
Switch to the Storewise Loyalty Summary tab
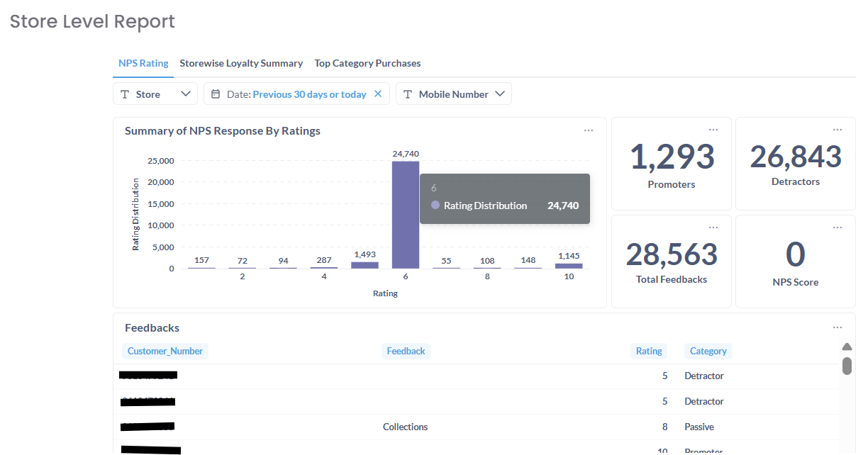pos(241,63)
